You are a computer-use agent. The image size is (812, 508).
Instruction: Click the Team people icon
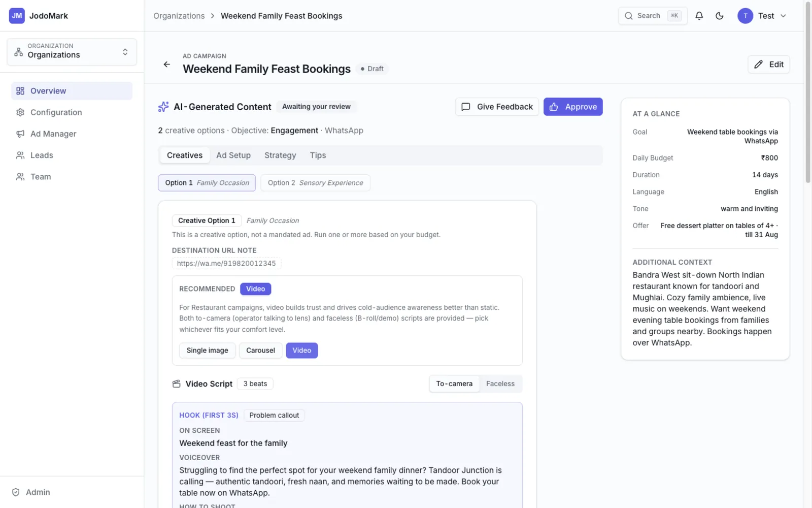(x=20, y=177)
